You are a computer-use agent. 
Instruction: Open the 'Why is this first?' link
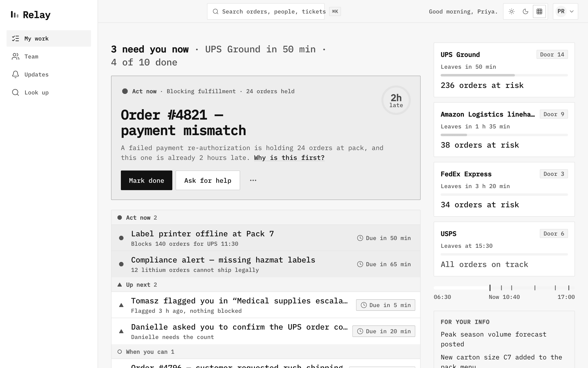click(x=289, y=158)
